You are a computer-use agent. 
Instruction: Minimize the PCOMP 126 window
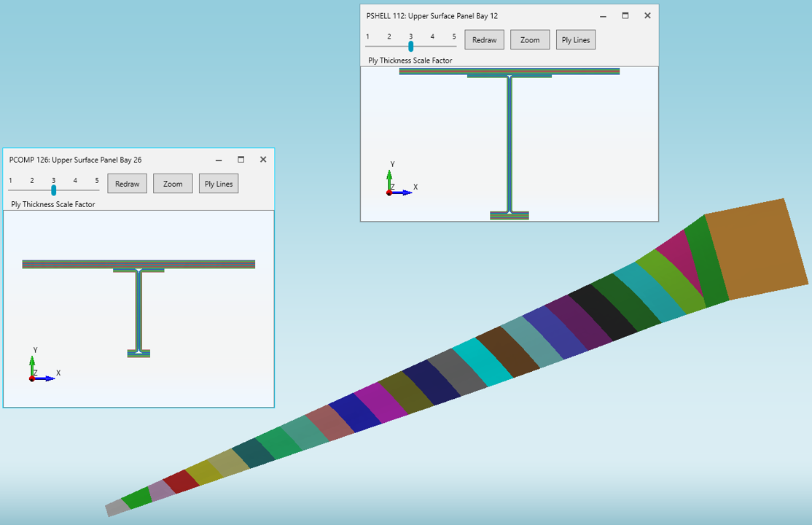pyautogui.click(x=219, y=160)
